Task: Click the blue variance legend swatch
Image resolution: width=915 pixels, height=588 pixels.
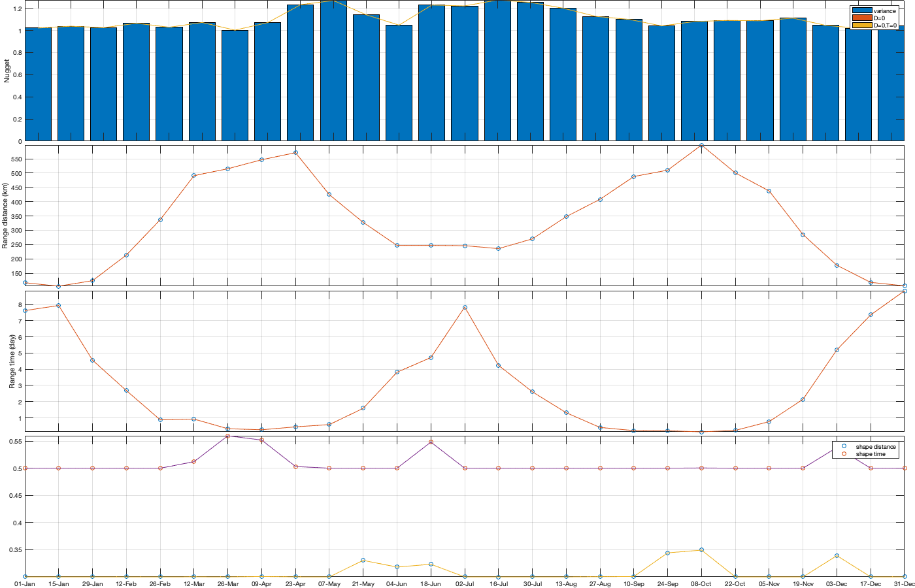Action: (862, 11)
